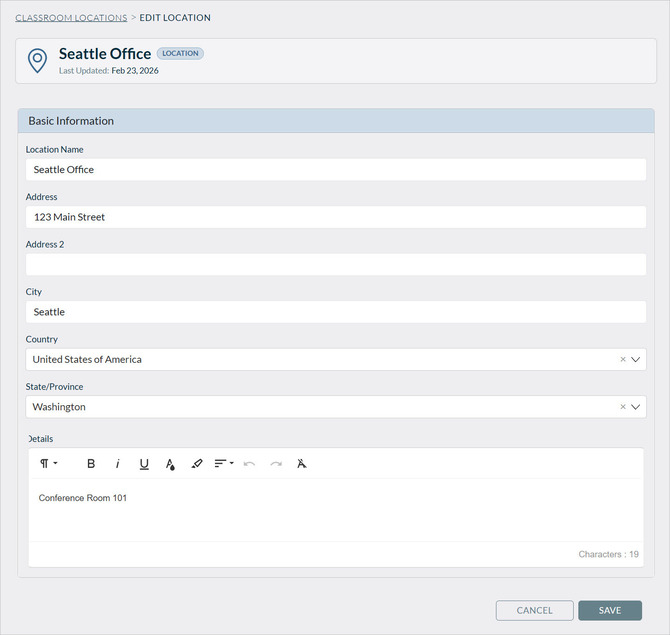Click the Address field with 123 Main Street
The image size is (670, 635).
click(335, 217)
